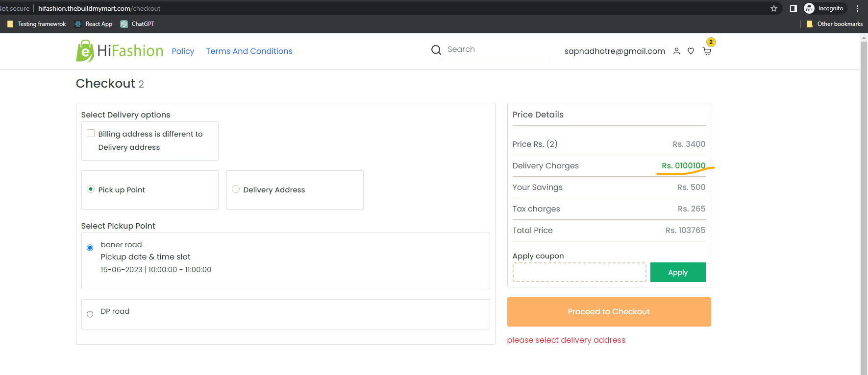The width and height of the screenshot is (868, 375).
Task: Click 'please select delivery address' error text
Action: [x=566, y=340]
